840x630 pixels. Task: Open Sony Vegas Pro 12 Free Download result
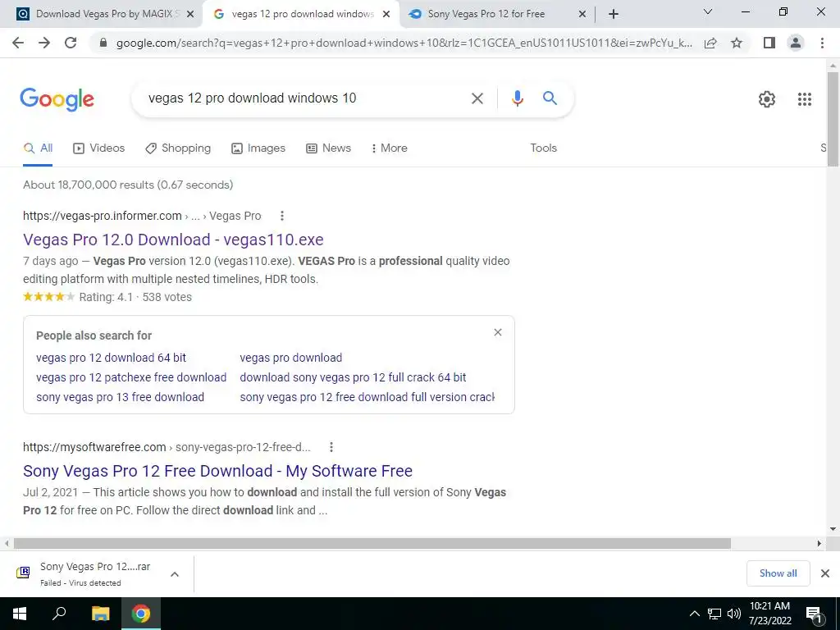point(217,471)
